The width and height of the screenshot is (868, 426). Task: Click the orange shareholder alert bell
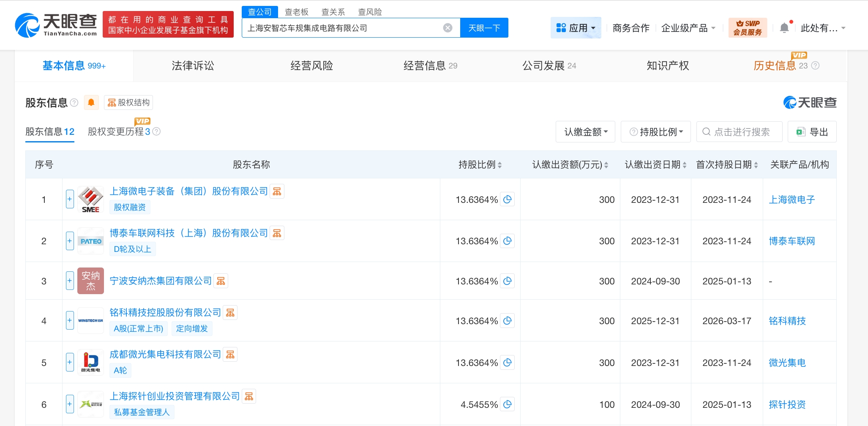pos(91,103)
